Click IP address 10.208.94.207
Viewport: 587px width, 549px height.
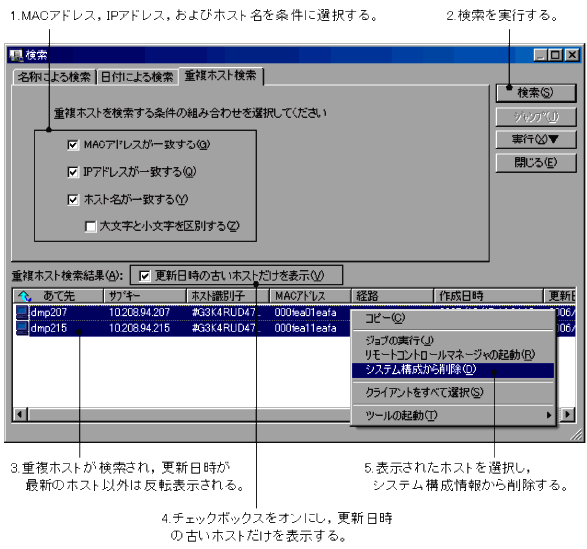click(139, 312)
